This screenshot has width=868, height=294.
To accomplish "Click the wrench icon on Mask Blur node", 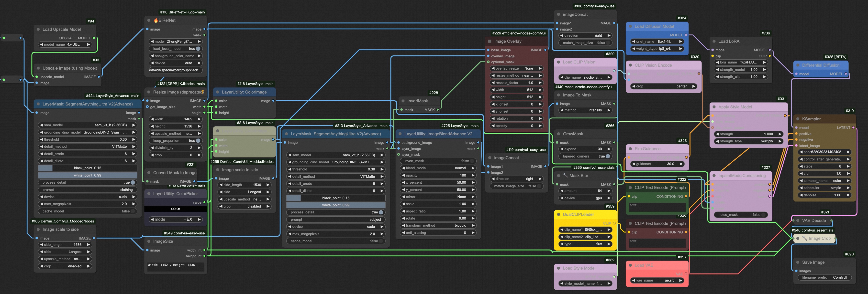I will (565, 176).
